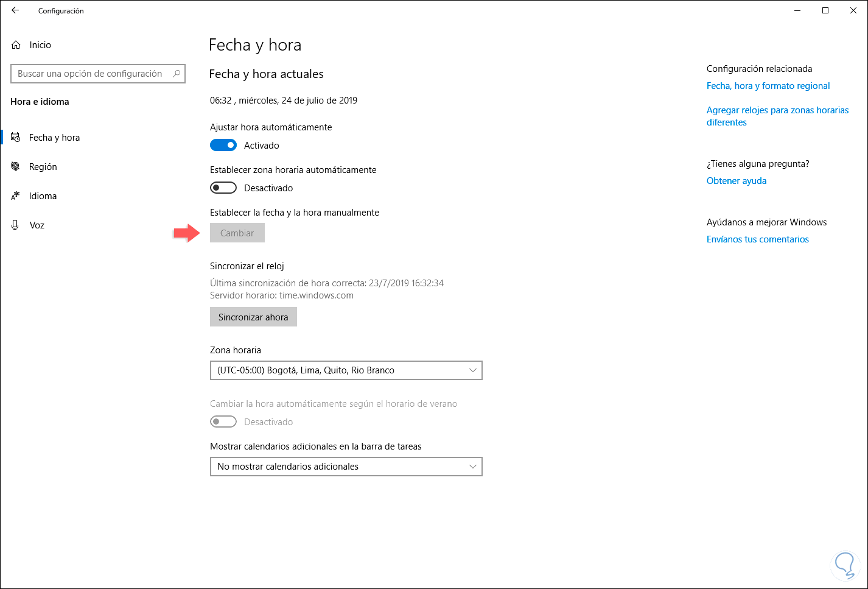Open Fecha, hora y formato regional link
Screen dimensions: 868x589
[x=768, y=86]
